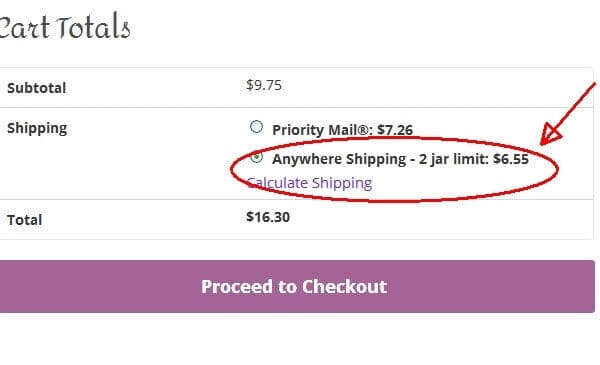Click the red ellipse outline's right edge
The height and width of the screenshot is (365, 600).
tap(557, 168)
